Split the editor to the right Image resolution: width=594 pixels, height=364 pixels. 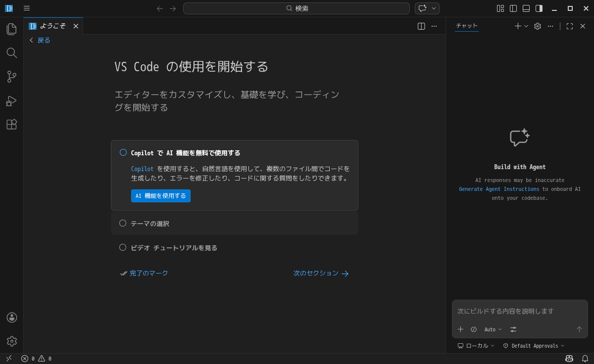coord(421,26)
